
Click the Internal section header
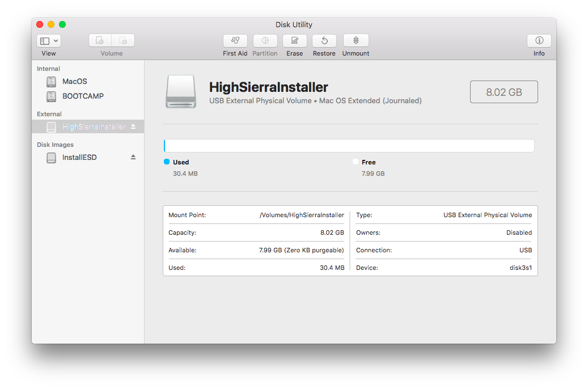[x=48, y=69]
